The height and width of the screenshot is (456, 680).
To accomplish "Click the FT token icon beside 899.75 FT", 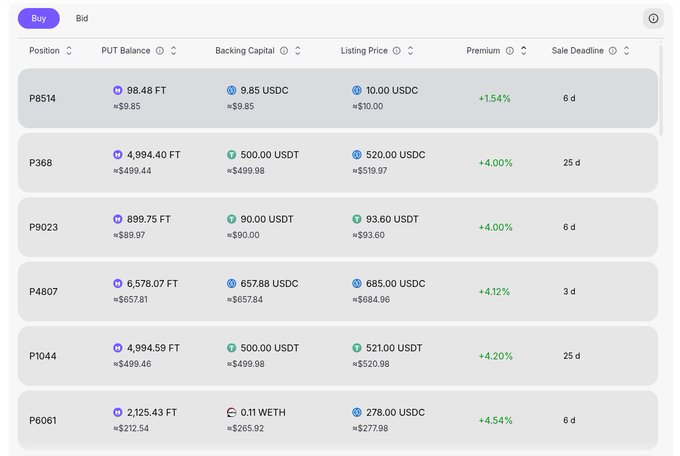I will (118, 219).
